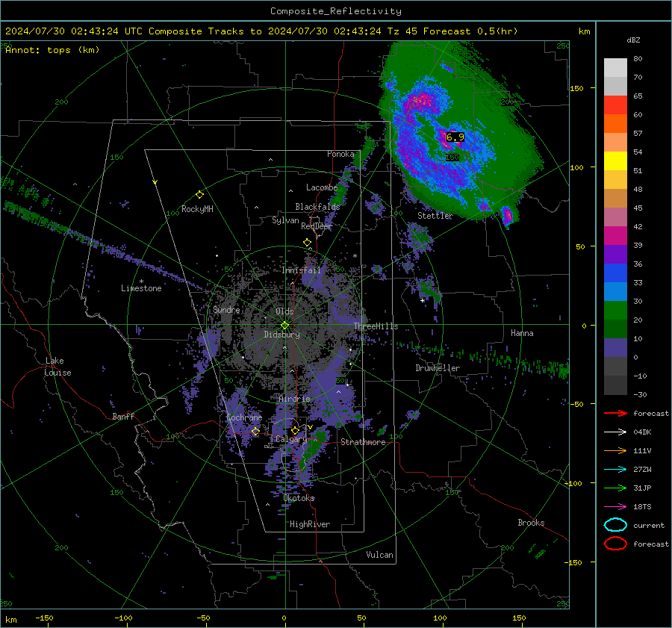Click the Sylvan label
The width and height of the screenshot is (672, 628).
tap(285, 220)
